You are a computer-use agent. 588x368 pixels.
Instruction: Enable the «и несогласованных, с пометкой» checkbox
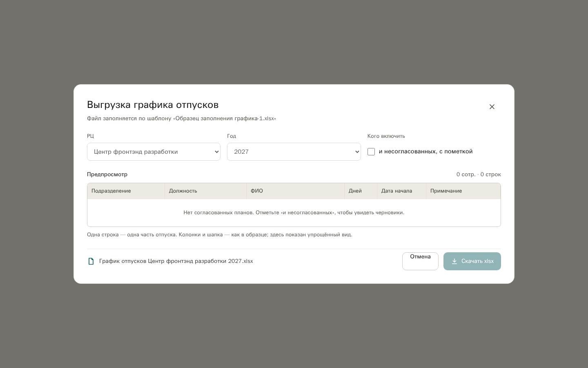(371, 152)
